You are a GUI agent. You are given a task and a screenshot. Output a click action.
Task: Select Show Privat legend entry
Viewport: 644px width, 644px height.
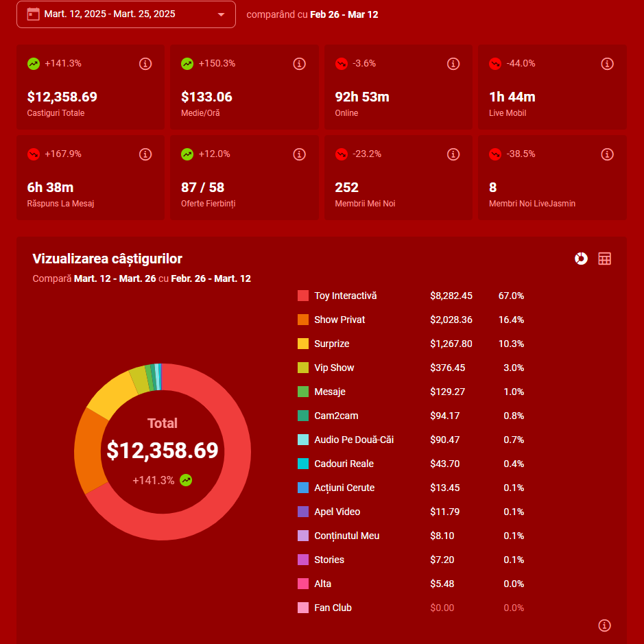pos(339,320)
